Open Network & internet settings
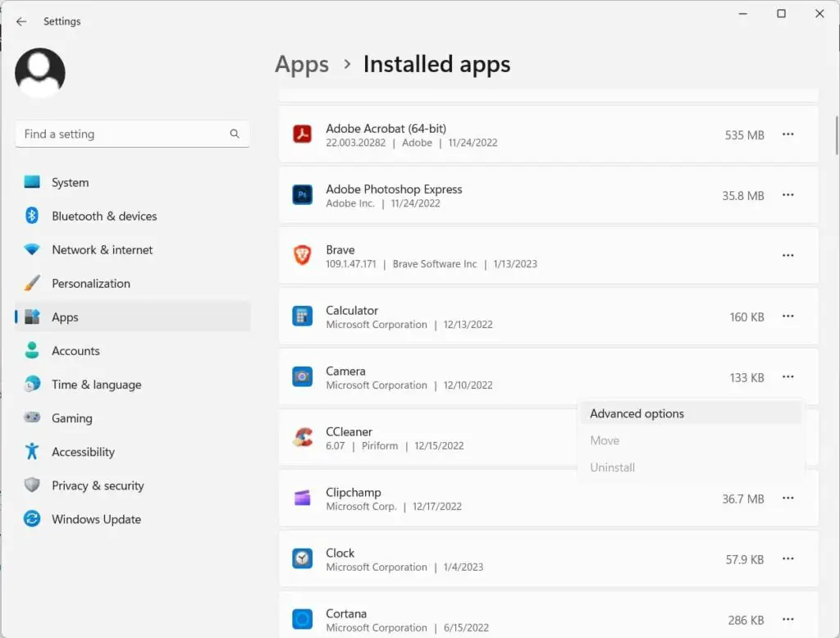Image resolution: width=840 pixels, height=638 pixels. point(102,250)
